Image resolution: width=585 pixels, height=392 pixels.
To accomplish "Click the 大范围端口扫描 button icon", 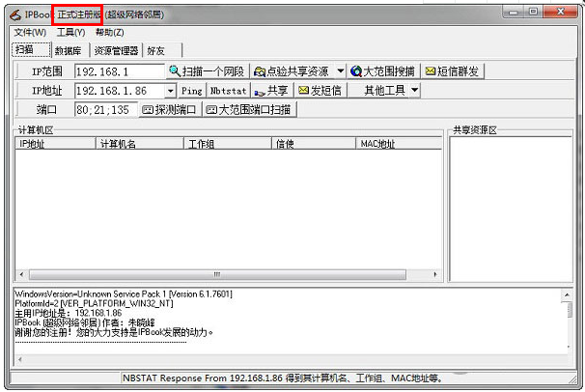I will pos(211,110).
